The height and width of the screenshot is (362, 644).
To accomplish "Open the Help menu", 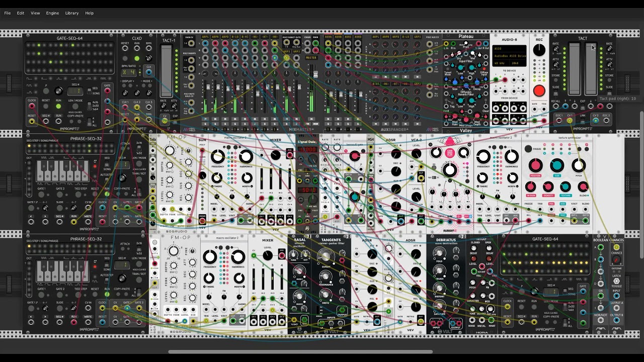I will tap(89, 13).
